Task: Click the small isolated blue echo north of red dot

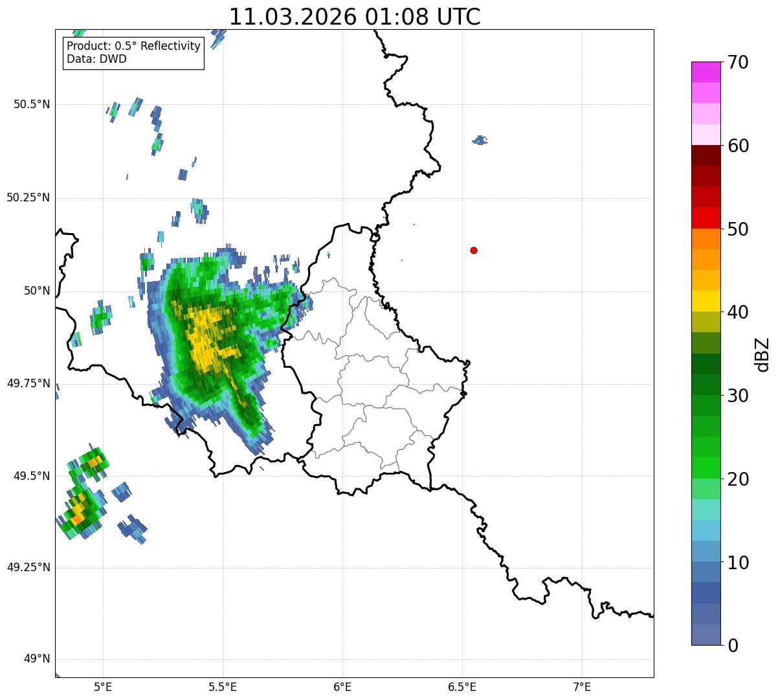Action: [480, 140]
